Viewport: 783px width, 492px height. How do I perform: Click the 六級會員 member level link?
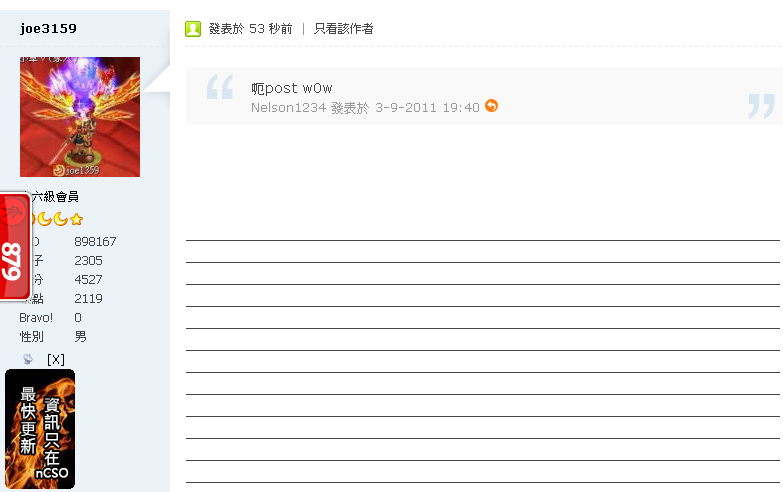click(x=55, y=197)
